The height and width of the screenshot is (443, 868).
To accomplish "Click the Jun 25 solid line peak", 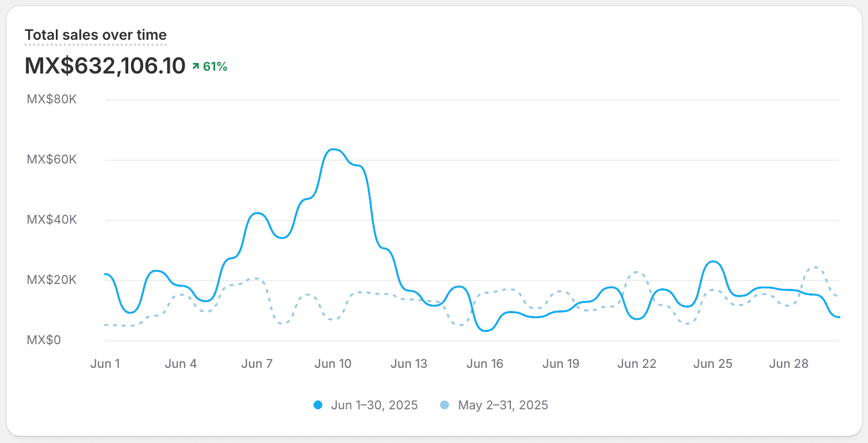I will point(714,262).
